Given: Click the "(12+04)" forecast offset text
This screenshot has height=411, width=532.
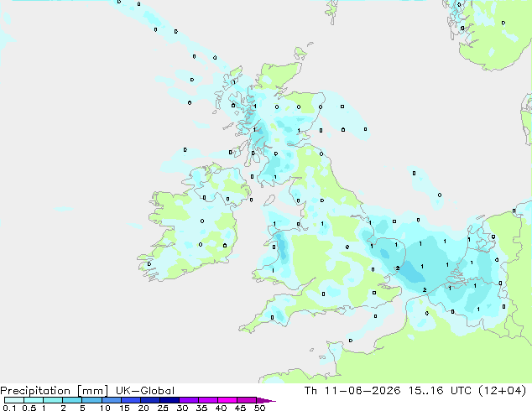Looking at the screenshot, I should coord(502,391).
